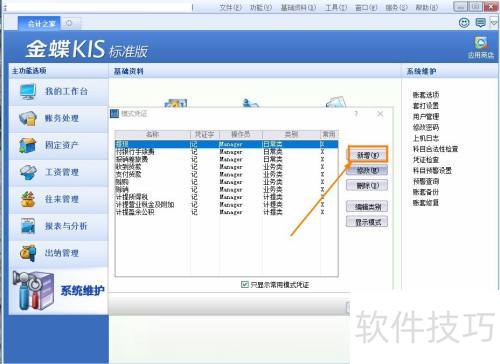Screen dimensions: 500x364
Task: Open the 窗口 menu
Action: 366,7
